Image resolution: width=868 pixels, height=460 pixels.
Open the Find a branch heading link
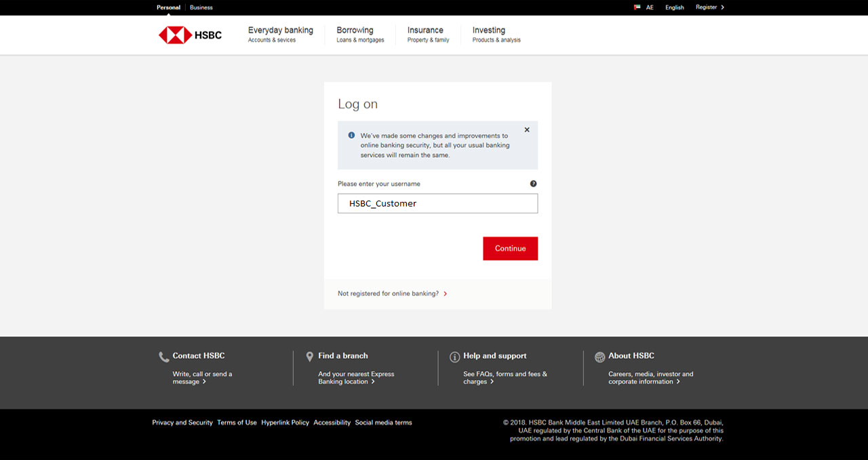(343, 356)
